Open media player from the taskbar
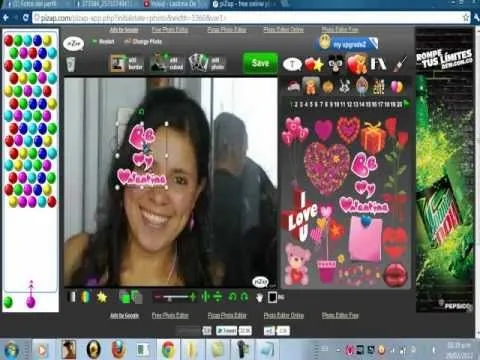This screenshot has height=360, width=480. [x=42, y=350]
